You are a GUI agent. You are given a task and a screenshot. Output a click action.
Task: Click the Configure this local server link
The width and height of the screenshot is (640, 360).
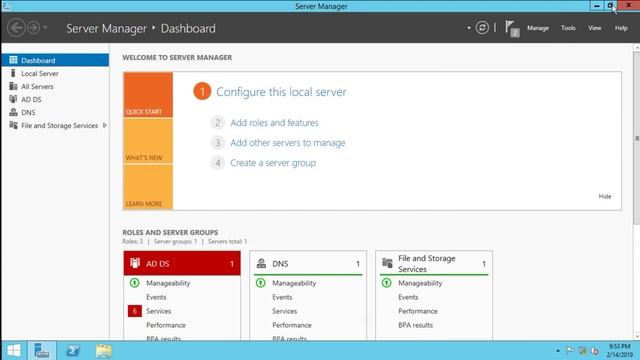[281, 92]
